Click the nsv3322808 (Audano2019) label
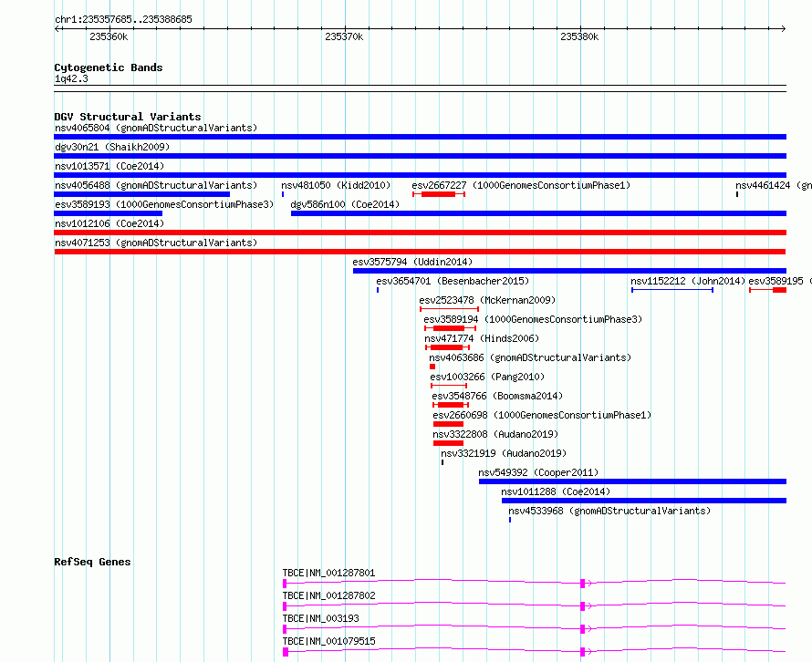Viewport: 812px width, 662px height. 495,434
